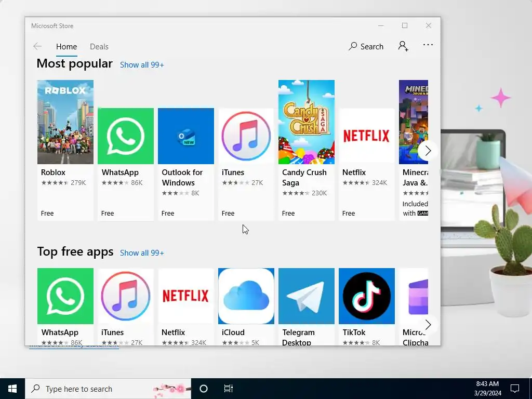Click the taskbar search box
The image size is (532, 399).
click(108, 389)
